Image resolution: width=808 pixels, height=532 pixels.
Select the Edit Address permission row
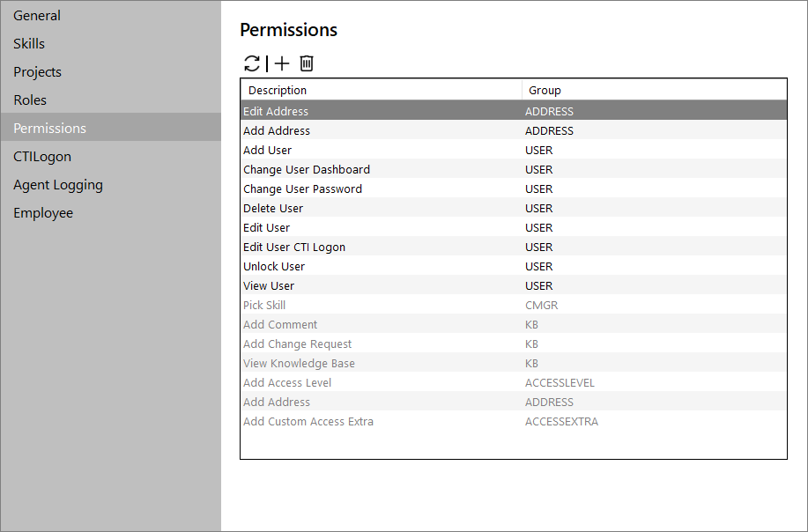(514, 111)
